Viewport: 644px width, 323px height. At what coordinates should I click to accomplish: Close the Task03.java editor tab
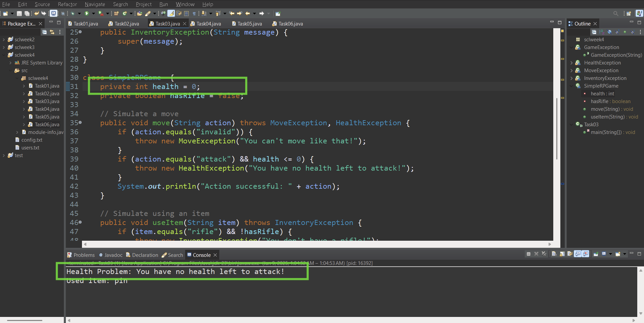coord(184,24)
